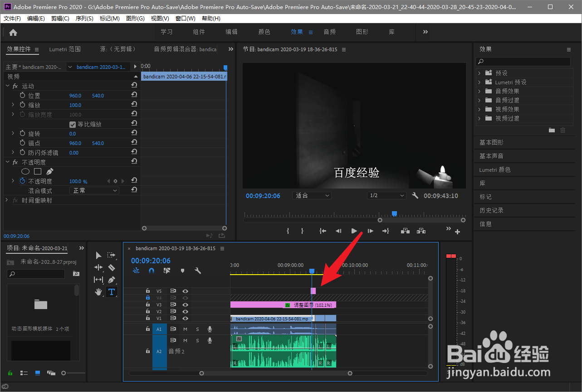Click Mark In in Program Monitor

click(288, 231)
